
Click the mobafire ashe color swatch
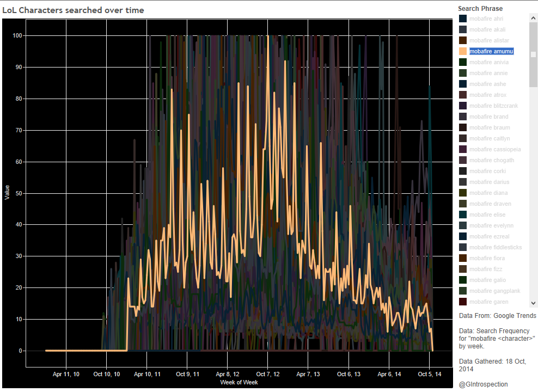[463, 84]
